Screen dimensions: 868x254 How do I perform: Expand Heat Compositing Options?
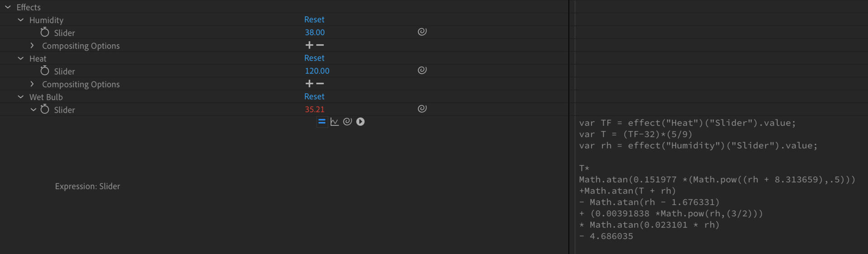(32, 84)
